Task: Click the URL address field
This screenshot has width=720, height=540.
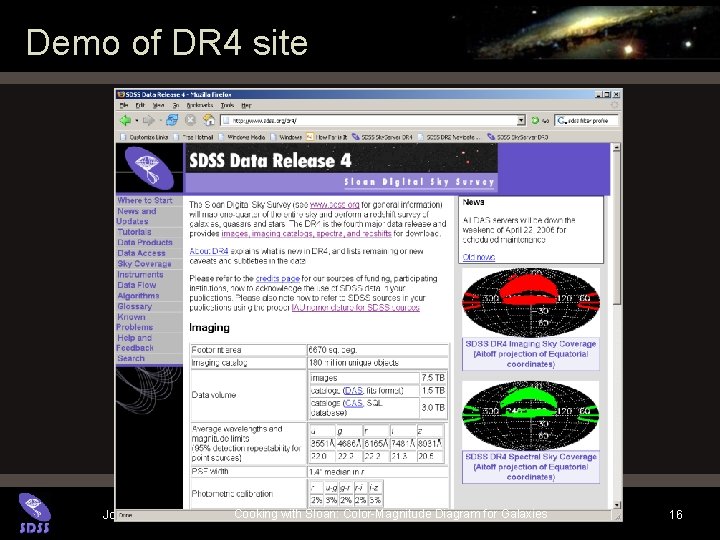Action: 369,120
